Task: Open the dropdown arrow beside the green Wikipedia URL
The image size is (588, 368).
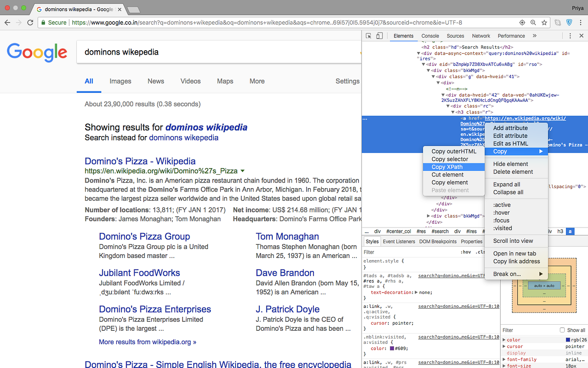Action: (x=242, y=171)
